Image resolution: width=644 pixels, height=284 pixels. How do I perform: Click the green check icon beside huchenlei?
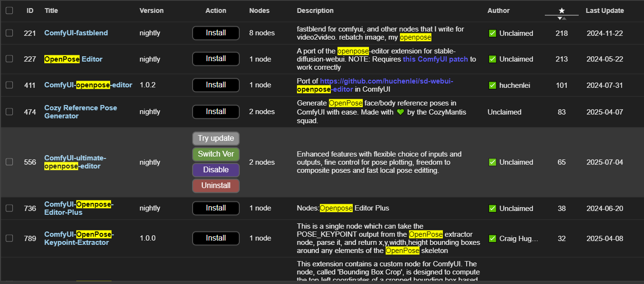(492, 85)
